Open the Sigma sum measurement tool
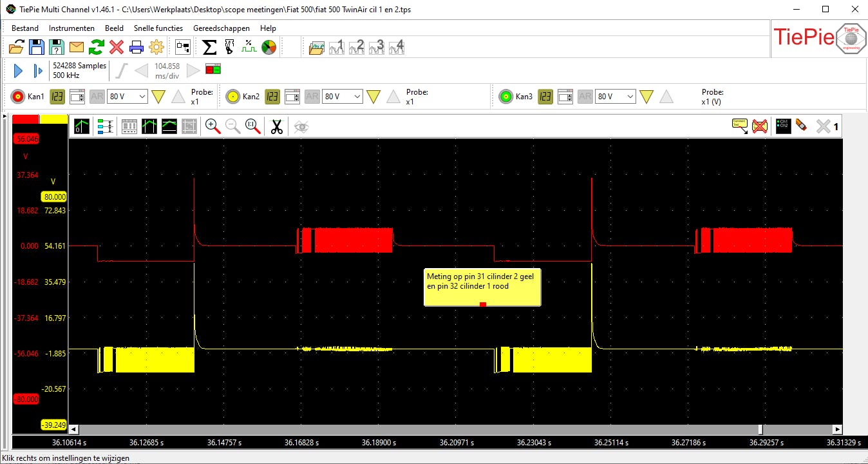868x464 pixels. pyautogui.click(x=209, y=47)
